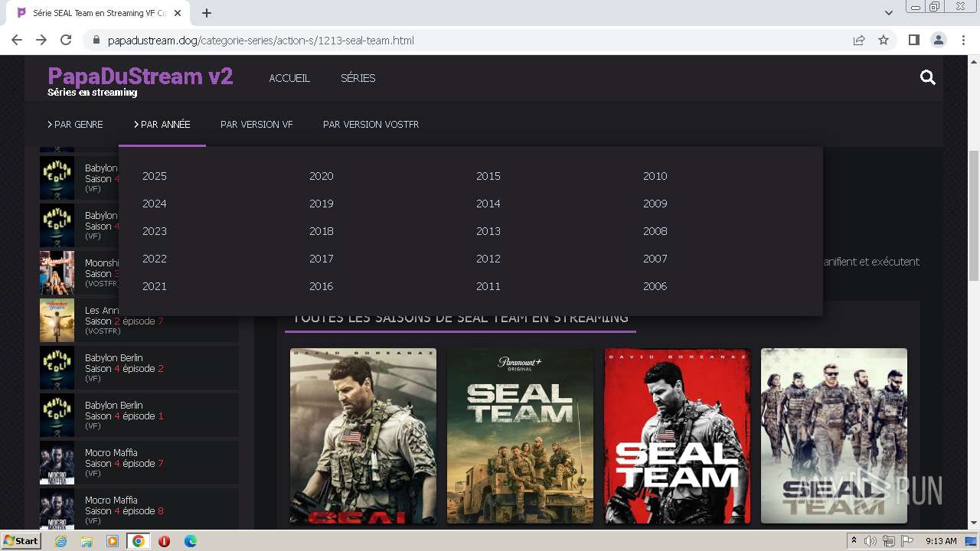Choose 2022 from the year list

click(155, 259)
